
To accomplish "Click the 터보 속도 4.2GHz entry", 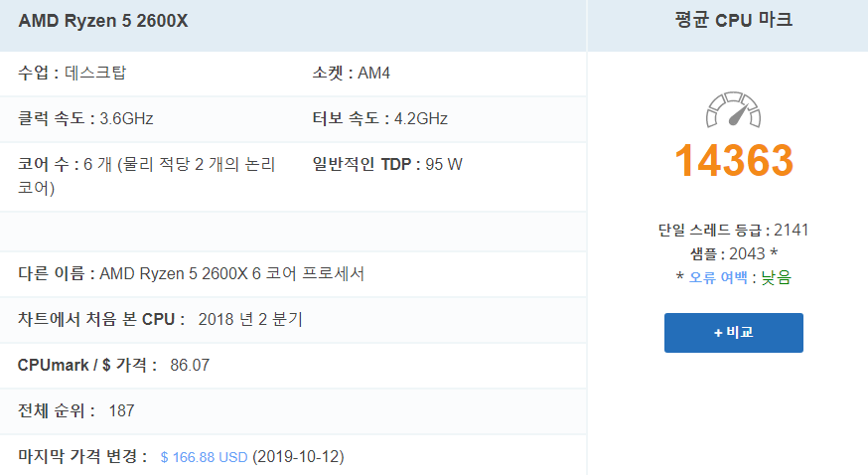I will [379, 118].
